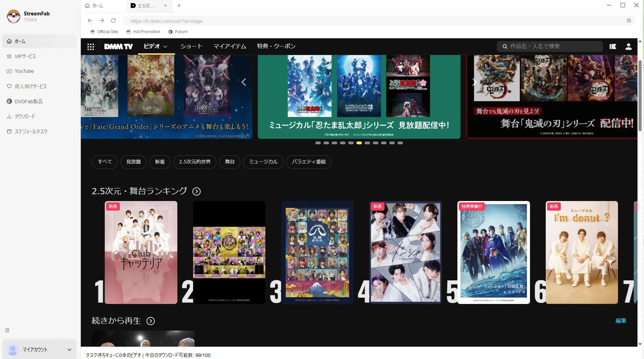The width and height of the screenshot is (644, 359).
Task: Select the すべて filter chip
Action: coord(105,162)
